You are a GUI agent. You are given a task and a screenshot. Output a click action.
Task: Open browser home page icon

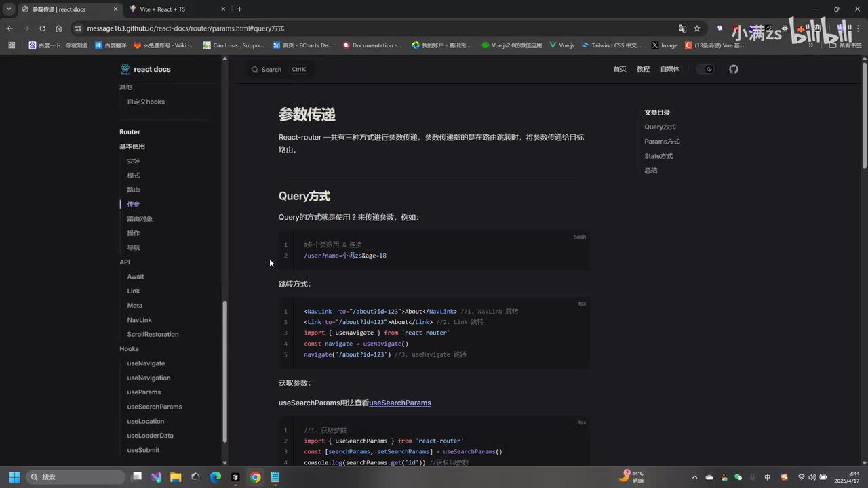[58, 28]
